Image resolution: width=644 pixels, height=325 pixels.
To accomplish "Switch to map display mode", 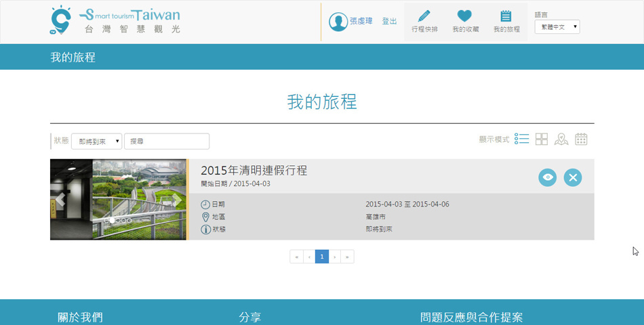I will (561, 139).
